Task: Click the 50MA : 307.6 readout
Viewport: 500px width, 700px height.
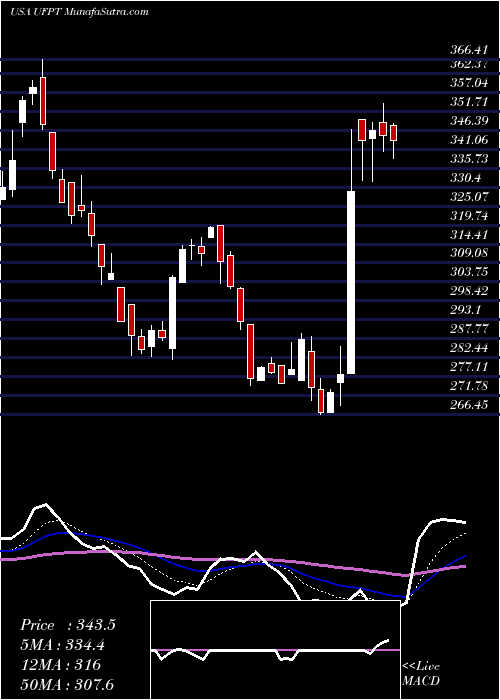Action: coord(66,685)
